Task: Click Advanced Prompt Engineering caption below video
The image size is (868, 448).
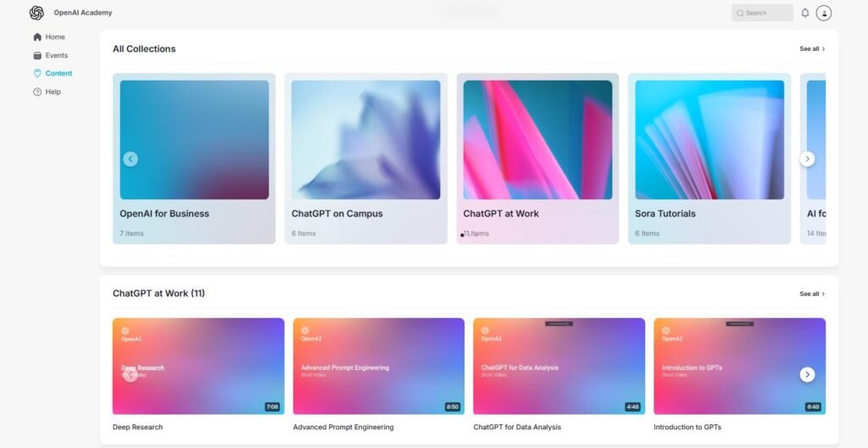Action: click(343, 427)
